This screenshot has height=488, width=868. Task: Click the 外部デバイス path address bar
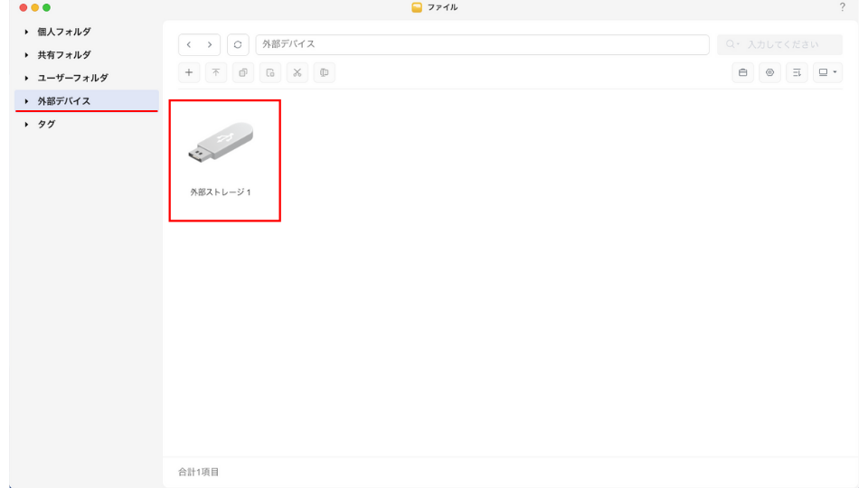click(x=481, y=44)
